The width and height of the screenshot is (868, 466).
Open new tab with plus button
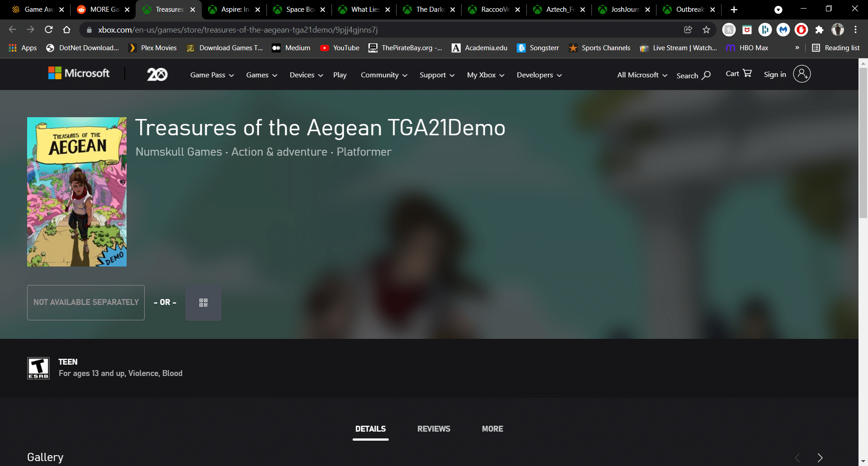tap(734, 10)
